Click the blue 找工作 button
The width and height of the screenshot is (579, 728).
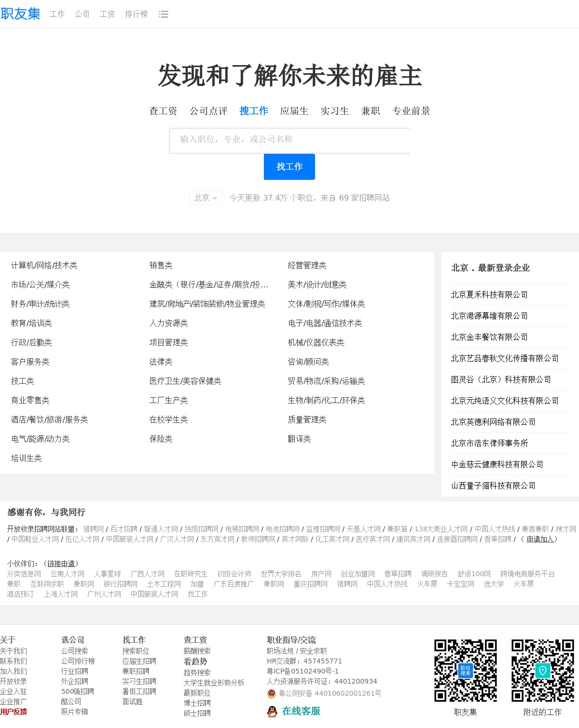[289, 167]
